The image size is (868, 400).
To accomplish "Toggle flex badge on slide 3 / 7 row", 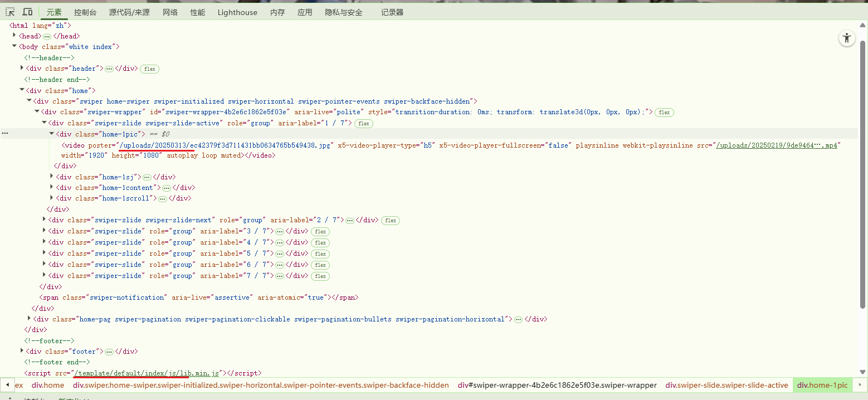I will pos(320,232).
